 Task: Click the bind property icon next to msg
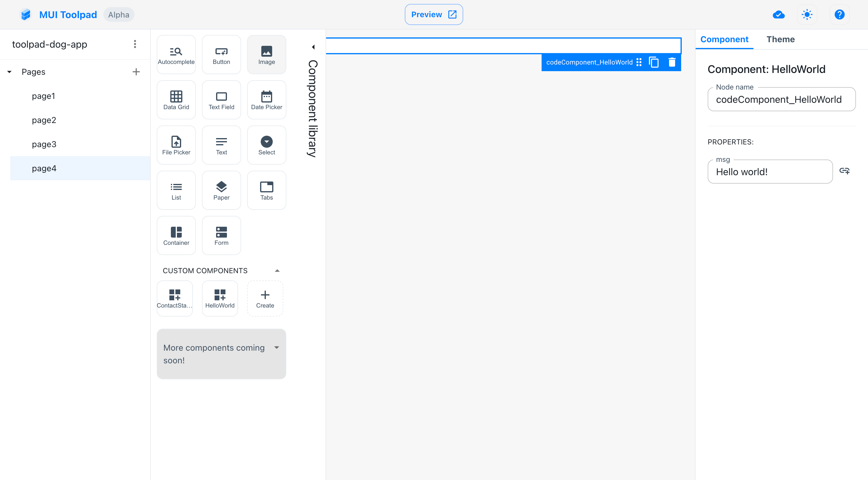(x=844, y=171)
